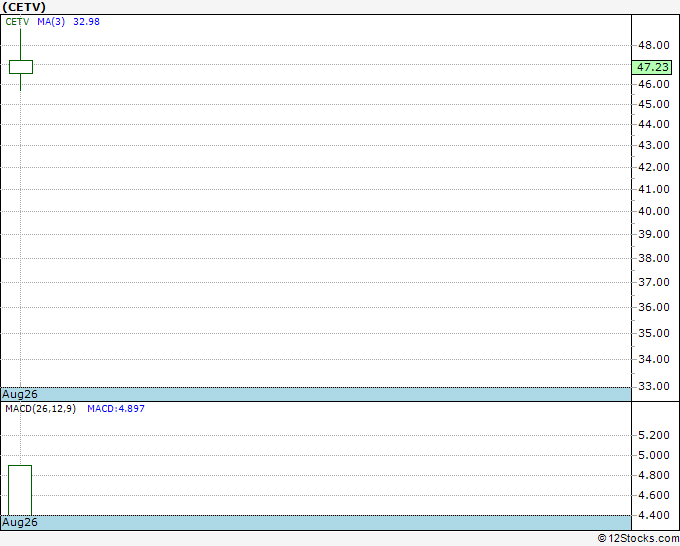The height and width of the screenshot is (546, 680).
Task: Click the 39.00 price axis label
Action: (x=654, y=234)
